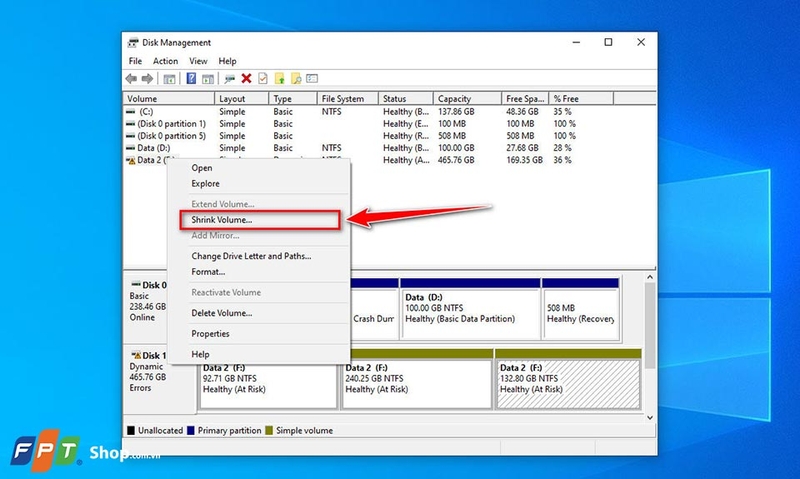This screenshot has height=479, width=800.
Task: Click the red X Delete icon
Action: click(246, 79)
